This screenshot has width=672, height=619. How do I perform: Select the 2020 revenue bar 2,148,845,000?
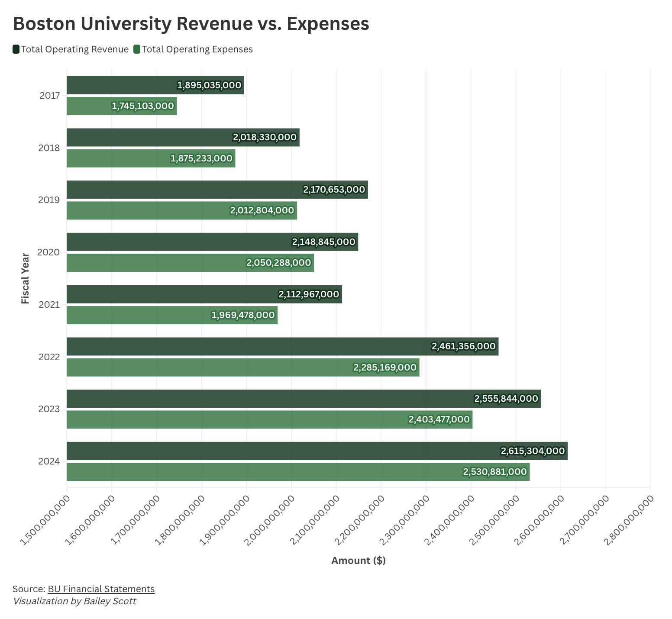(213, 242)
